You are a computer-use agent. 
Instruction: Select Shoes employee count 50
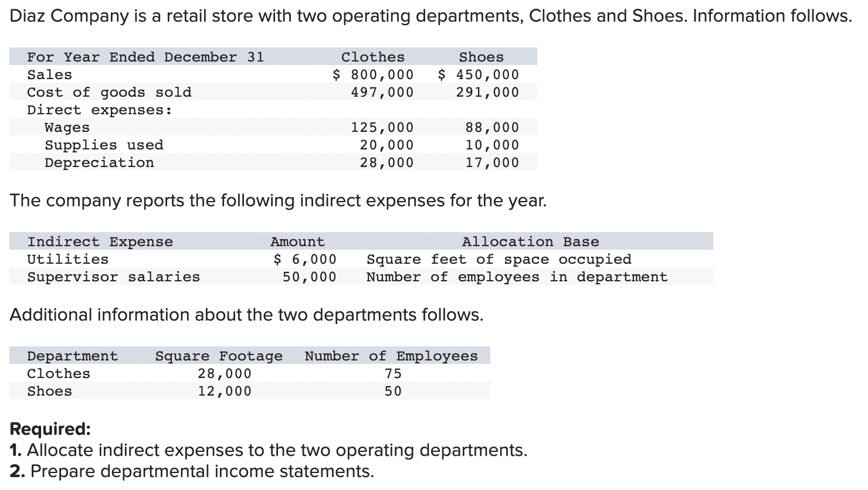click(393, 391)
